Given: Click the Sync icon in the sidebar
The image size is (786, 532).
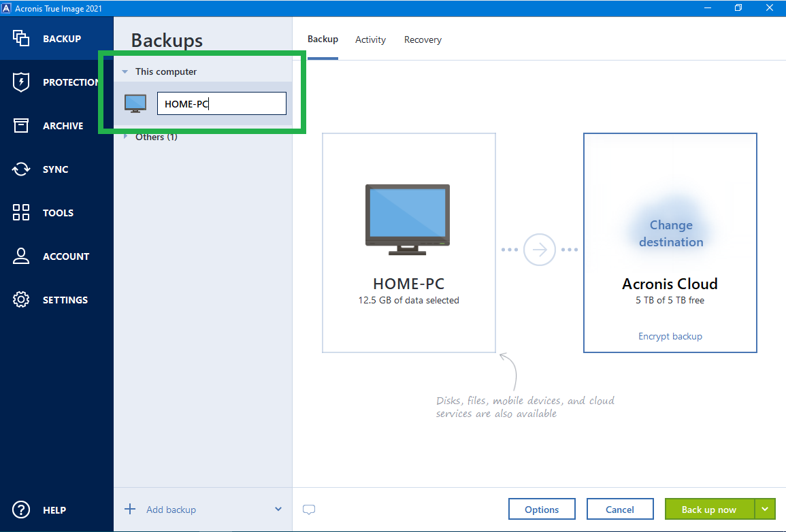Looking at the screenshot, I should pos(20,169).
